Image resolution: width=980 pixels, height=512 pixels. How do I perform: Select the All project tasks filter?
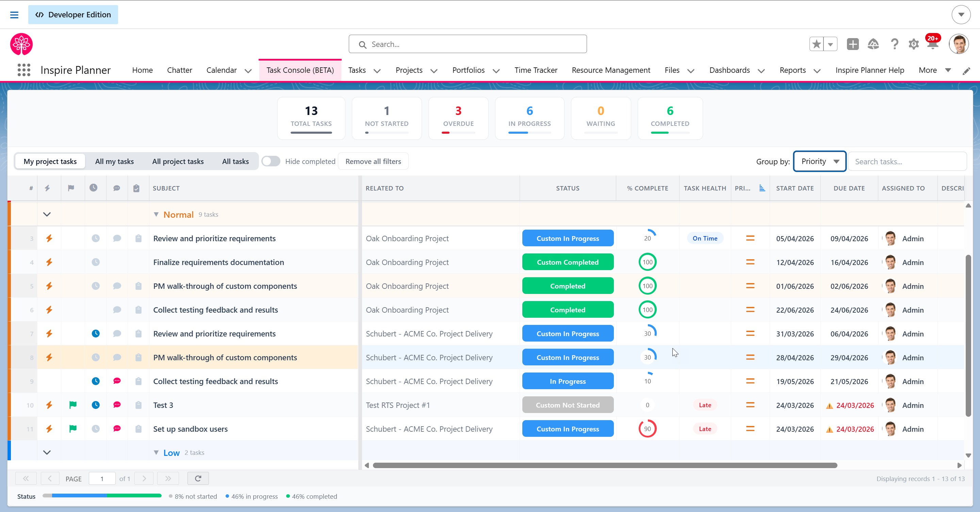coord(178,161)
